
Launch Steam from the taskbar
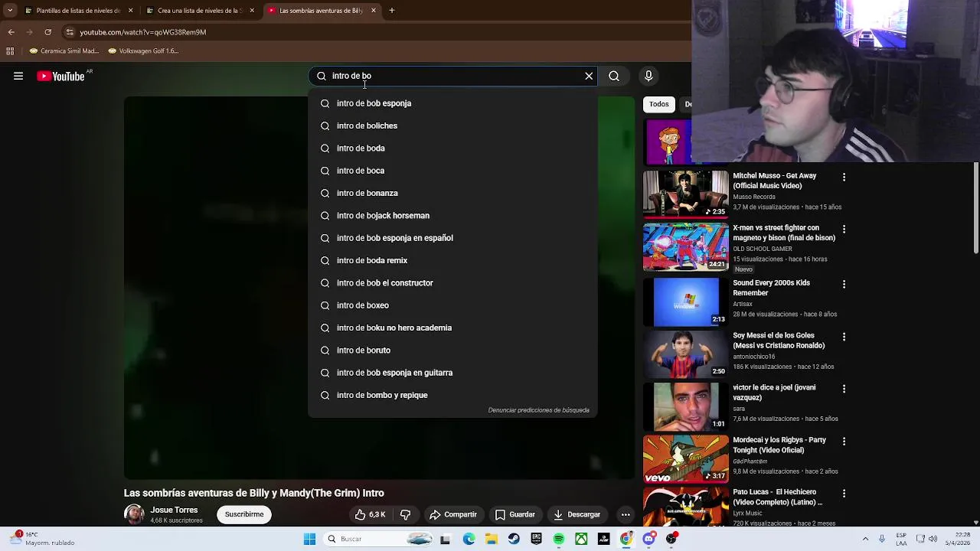click(x=514, y=539)
